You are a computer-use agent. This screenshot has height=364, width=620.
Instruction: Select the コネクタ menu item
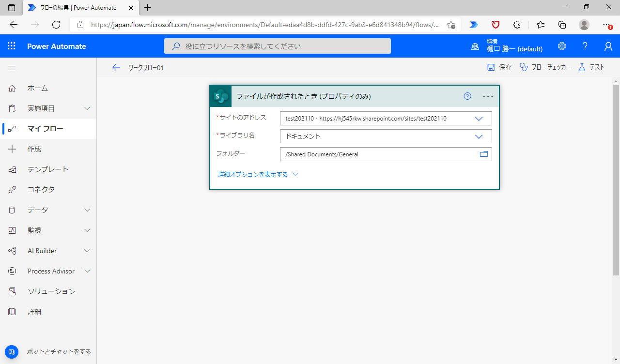tap(48, 190)
